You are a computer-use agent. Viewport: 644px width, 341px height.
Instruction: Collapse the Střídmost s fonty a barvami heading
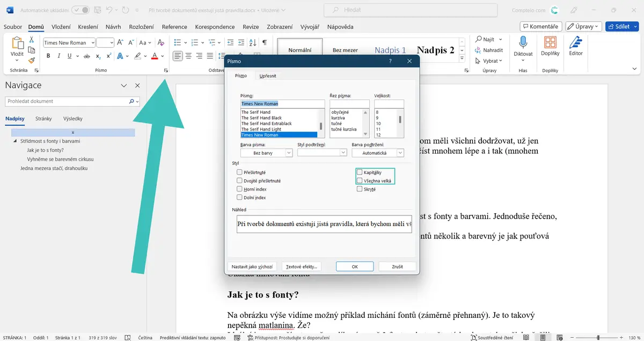(x=15, y=141)
